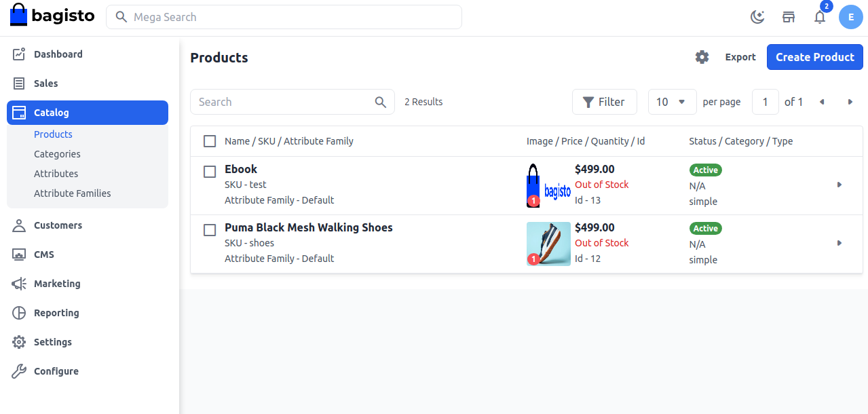This screenshot has width=868, height=414.
Task: Go to previous page arrow
Action: 822,102
